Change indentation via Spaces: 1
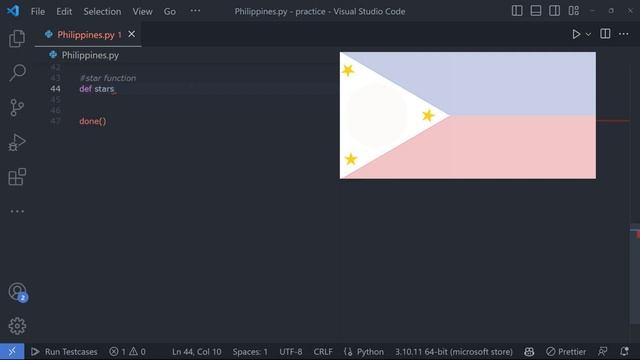This screenshot has width=640, height=360. [250, 351]
